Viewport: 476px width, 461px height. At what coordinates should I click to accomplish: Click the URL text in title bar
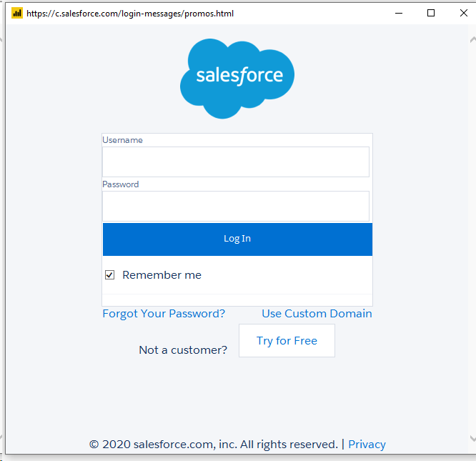pos(130,14)
